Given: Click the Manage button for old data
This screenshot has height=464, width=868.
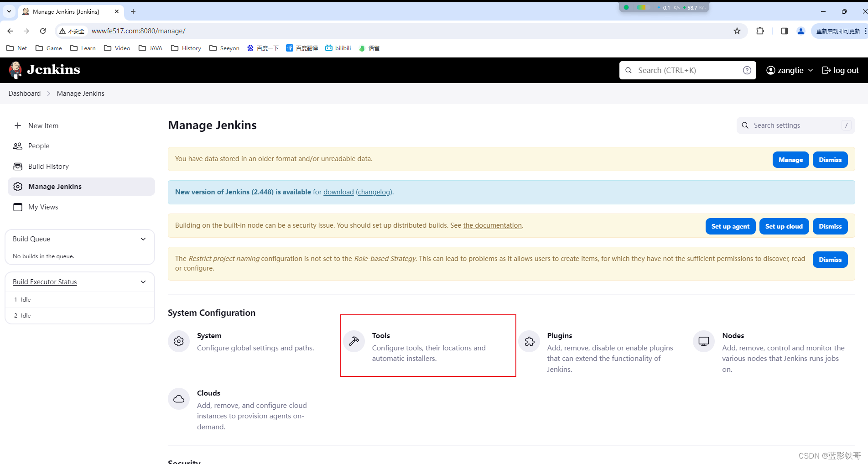Looking at the screenshot, I should [790, 160].
